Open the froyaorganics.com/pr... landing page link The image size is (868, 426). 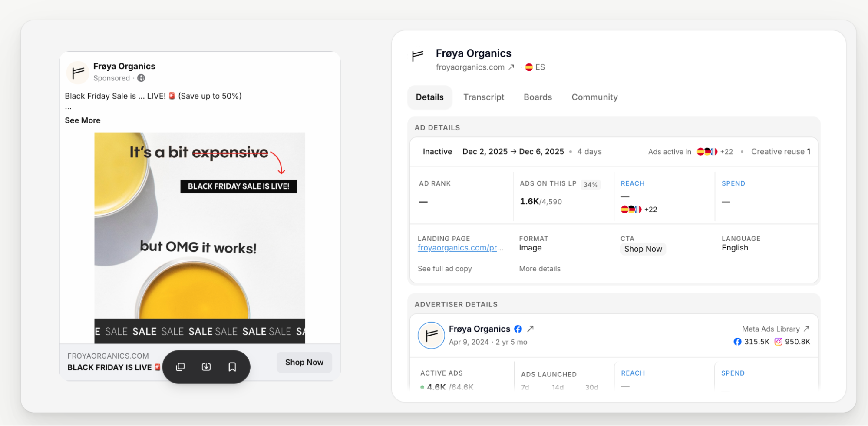(460, 248)
